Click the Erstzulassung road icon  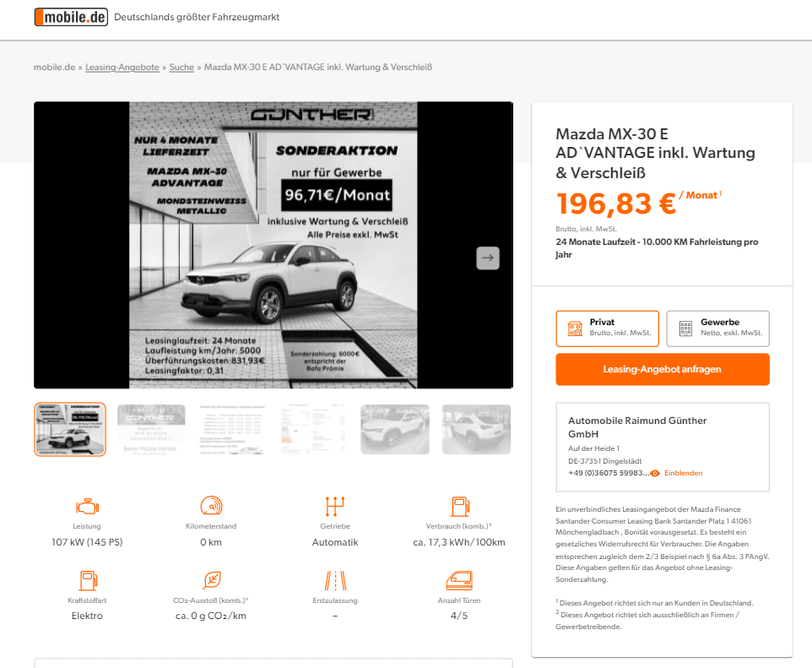336,580
